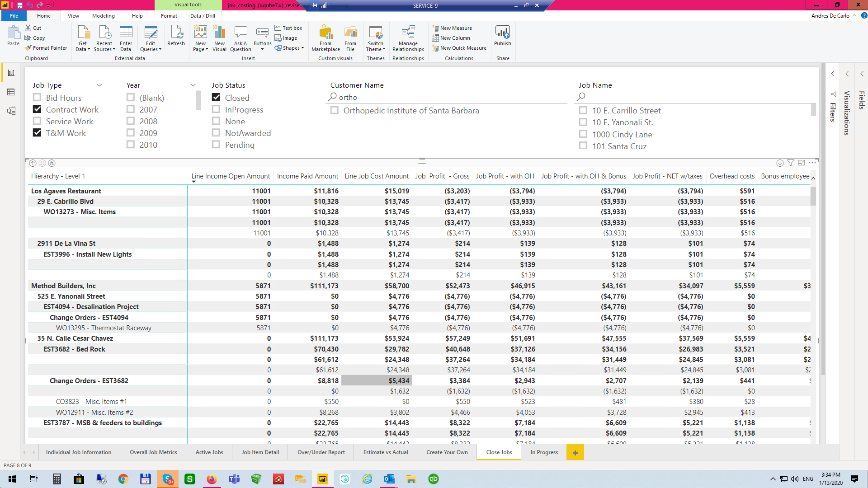Viewport: 868px width, 488px height.
Task: Switch to Overall Job Metrics page
Action: [153, 452]
